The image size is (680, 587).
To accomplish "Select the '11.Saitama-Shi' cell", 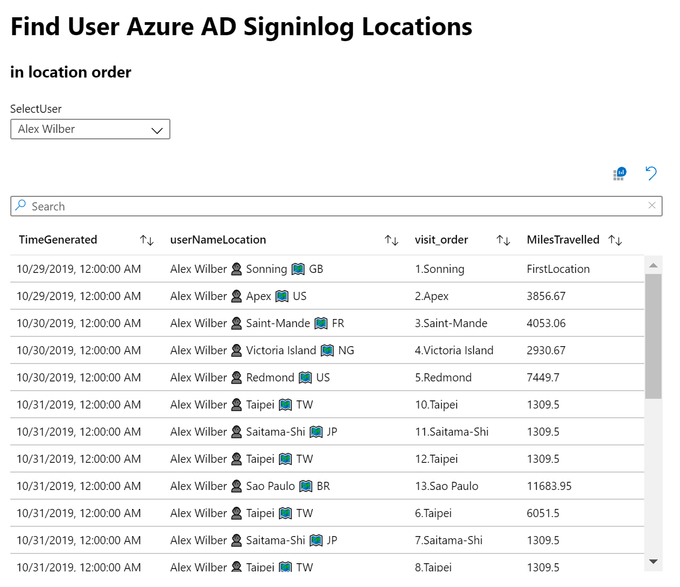I will pyautogui.click(x=451, y=432).
